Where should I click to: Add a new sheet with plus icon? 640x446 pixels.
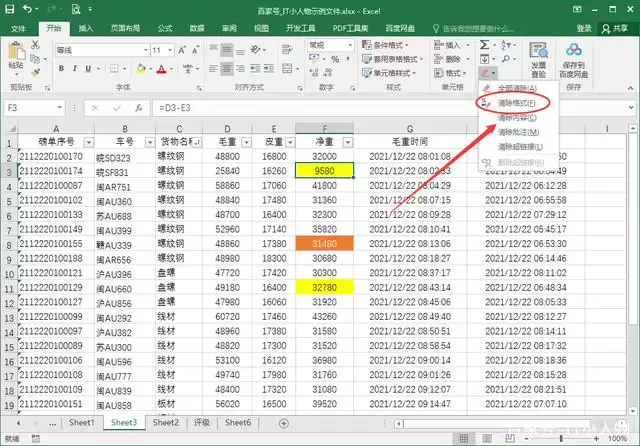284,424
